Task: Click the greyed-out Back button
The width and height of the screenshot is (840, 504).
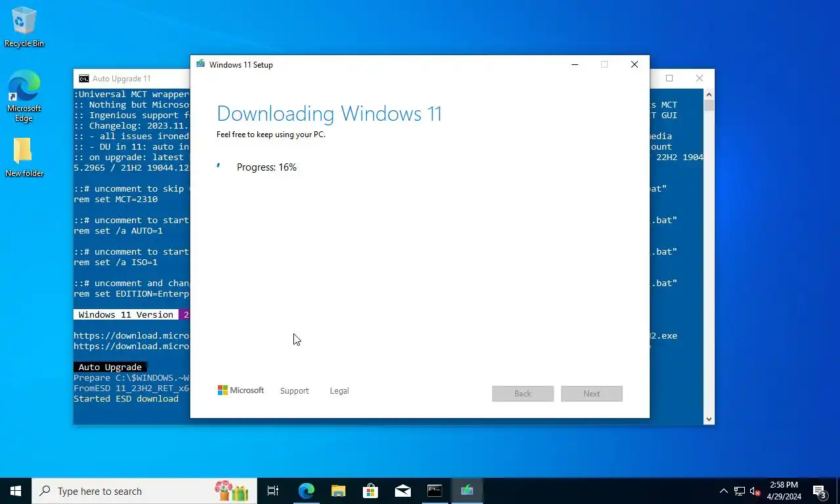Action: coord(523,393)
